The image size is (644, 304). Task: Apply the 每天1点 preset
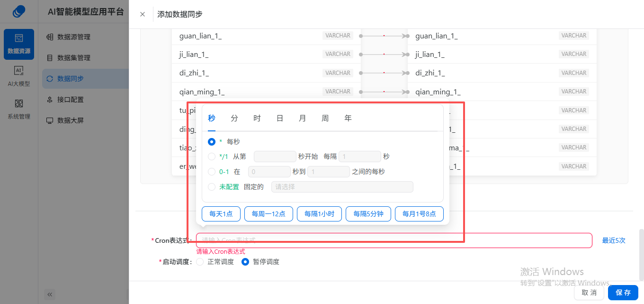(x=221, y=214)
